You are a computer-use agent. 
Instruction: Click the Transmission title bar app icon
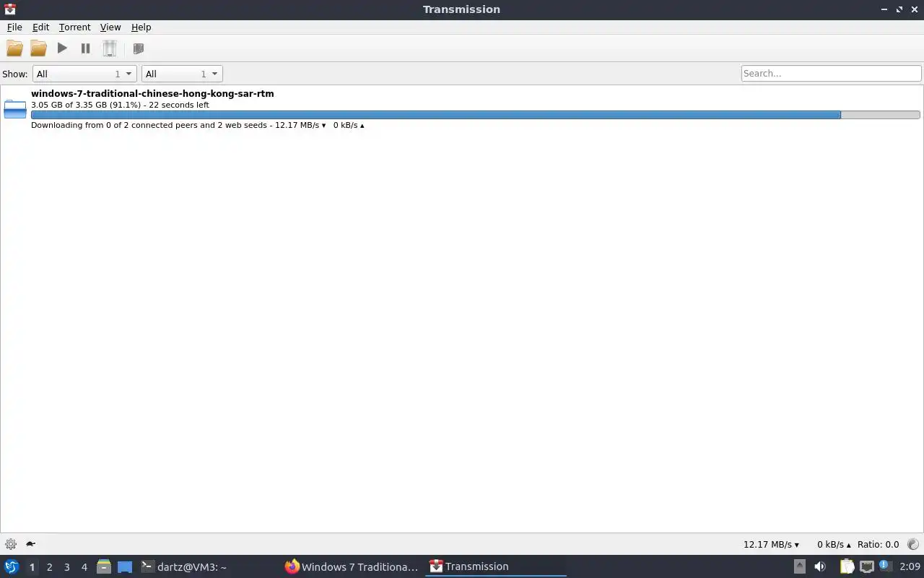(9, 9)
